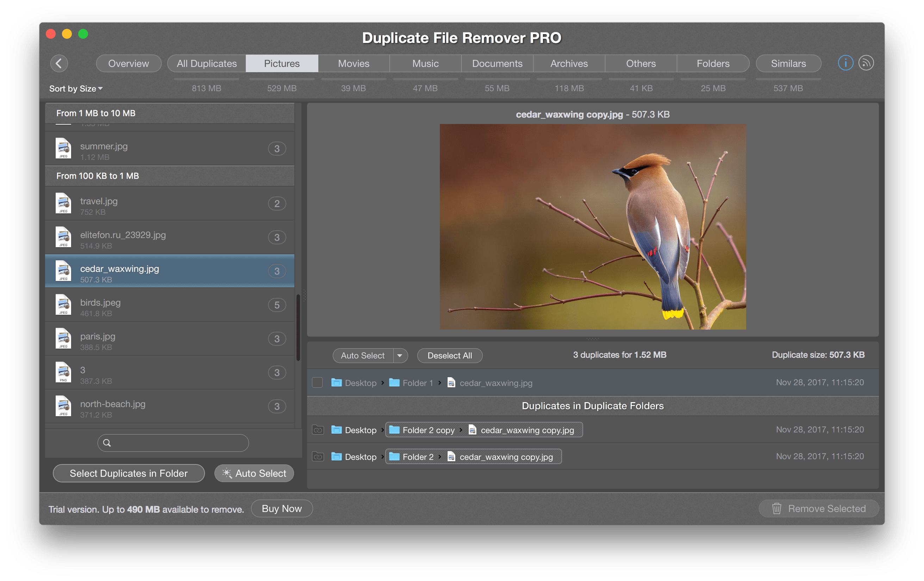Click the count badge for cedar_waxwing.jpg
Screen dimensions: 924x581
tap(277, 271)
